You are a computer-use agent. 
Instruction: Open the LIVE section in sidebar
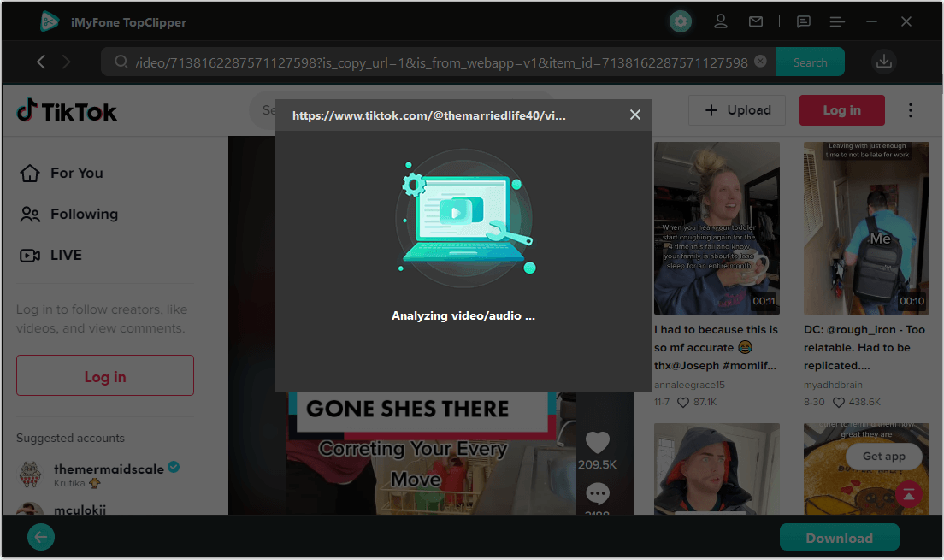click(x=66, y=256)
